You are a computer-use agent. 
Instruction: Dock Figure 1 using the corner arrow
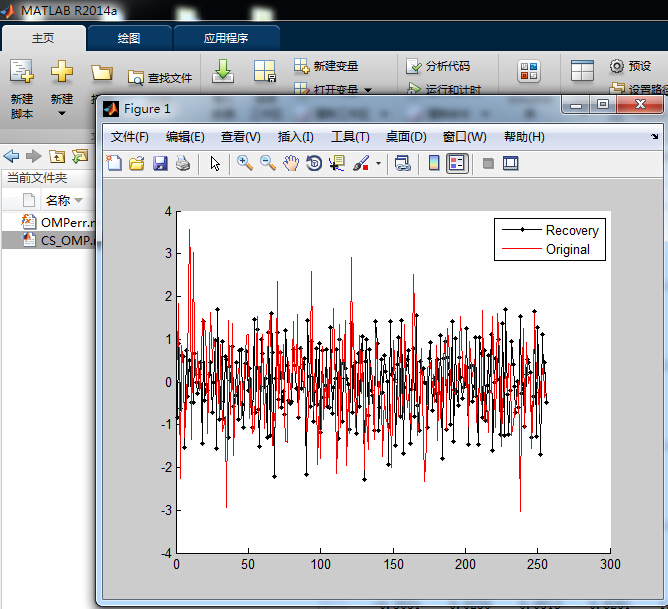point(654,137)
